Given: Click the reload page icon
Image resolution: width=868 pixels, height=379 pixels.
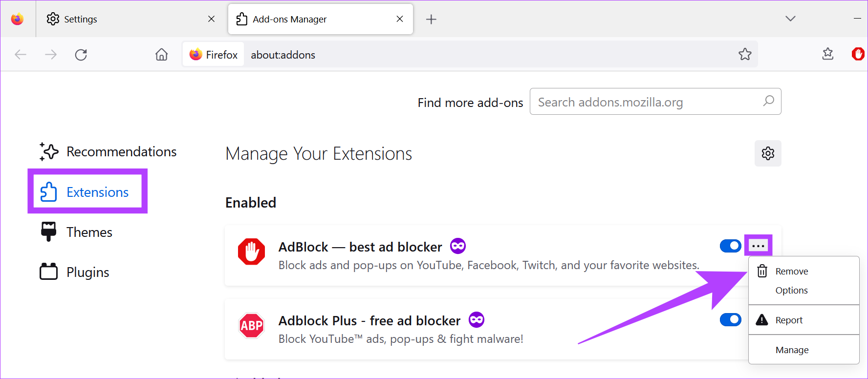Looking at the screenshot, I should tap(81, 55).
